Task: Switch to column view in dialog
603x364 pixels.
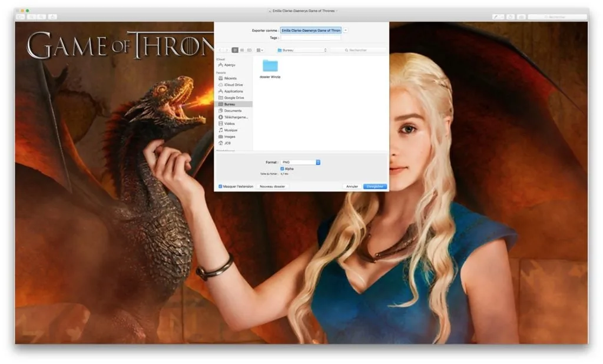Action: (x=249, y=50)
